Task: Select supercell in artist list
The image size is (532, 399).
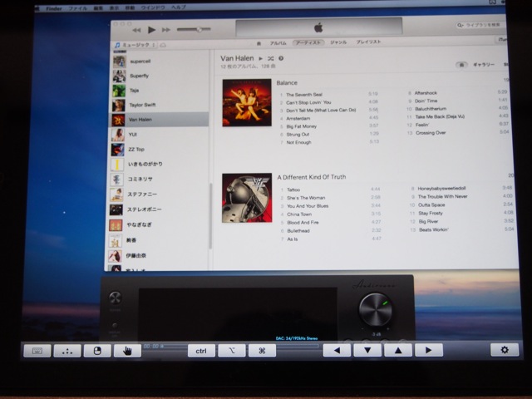Action: pyautogui.click(x=159, y=62)
